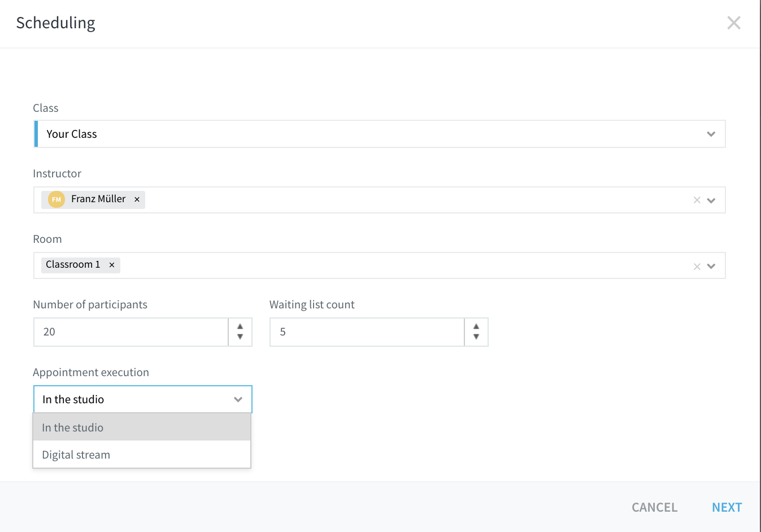Select Digital stream option
This screenshot has height=532, width=761.
click(x=142, y=455)
